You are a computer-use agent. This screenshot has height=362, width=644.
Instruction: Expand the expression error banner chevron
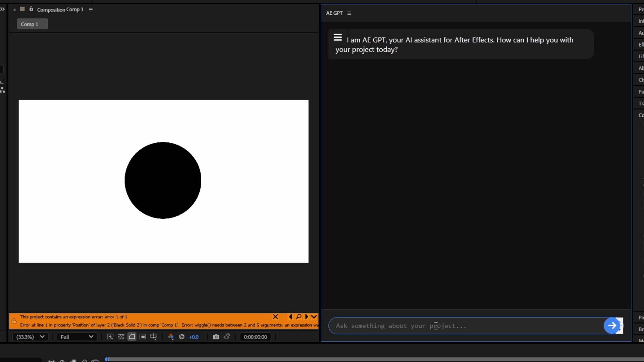coord(314,317)
